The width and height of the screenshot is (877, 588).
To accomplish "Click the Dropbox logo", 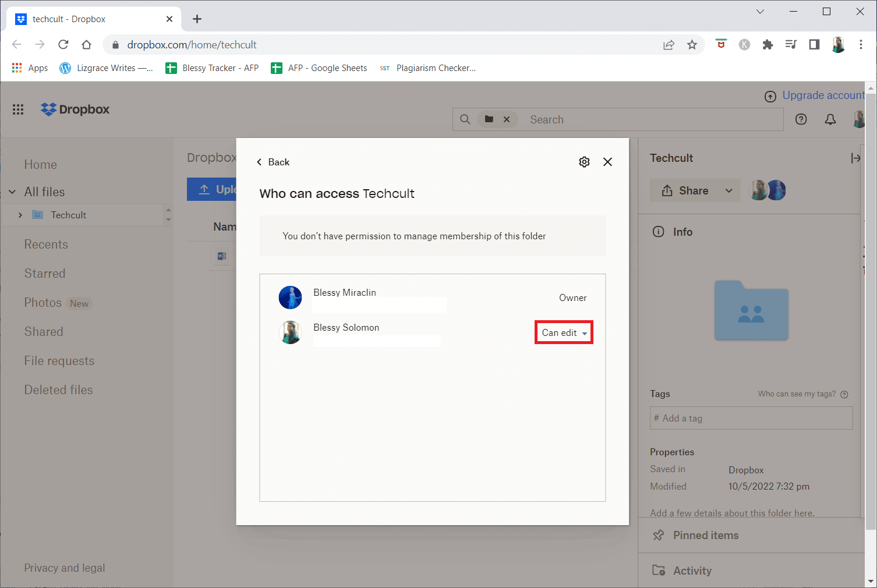I will point(75,109).
